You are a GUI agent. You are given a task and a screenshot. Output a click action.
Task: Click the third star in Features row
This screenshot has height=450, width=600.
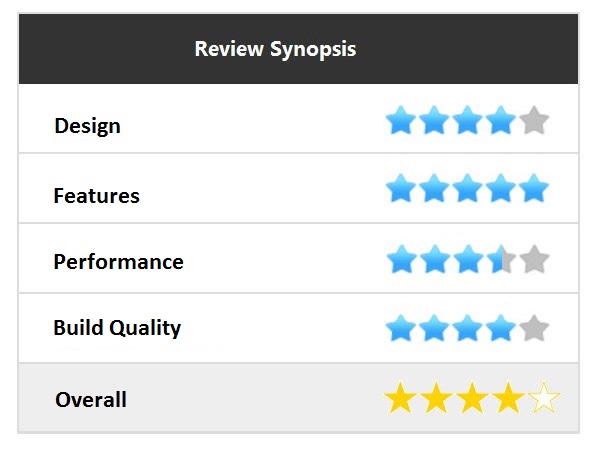click(467, 188)
